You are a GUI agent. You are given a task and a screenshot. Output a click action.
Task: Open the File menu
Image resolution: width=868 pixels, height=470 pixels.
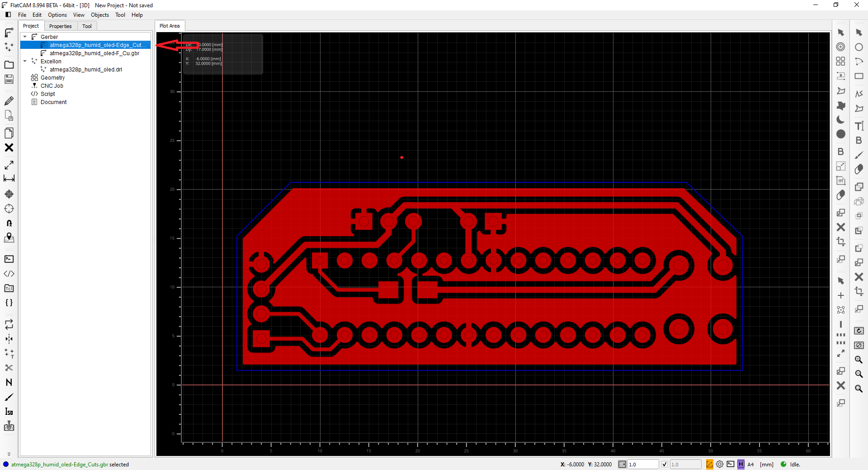click(x=22, y=15)
